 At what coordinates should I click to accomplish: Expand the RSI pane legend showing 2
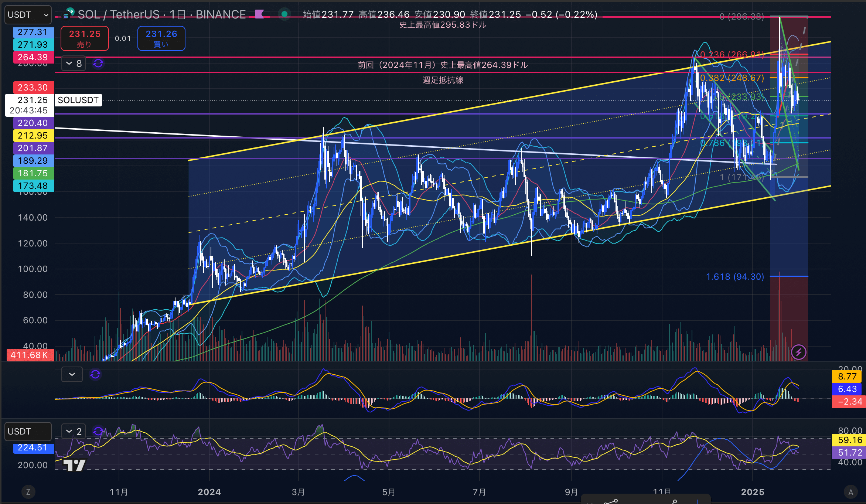pos(73,431)
